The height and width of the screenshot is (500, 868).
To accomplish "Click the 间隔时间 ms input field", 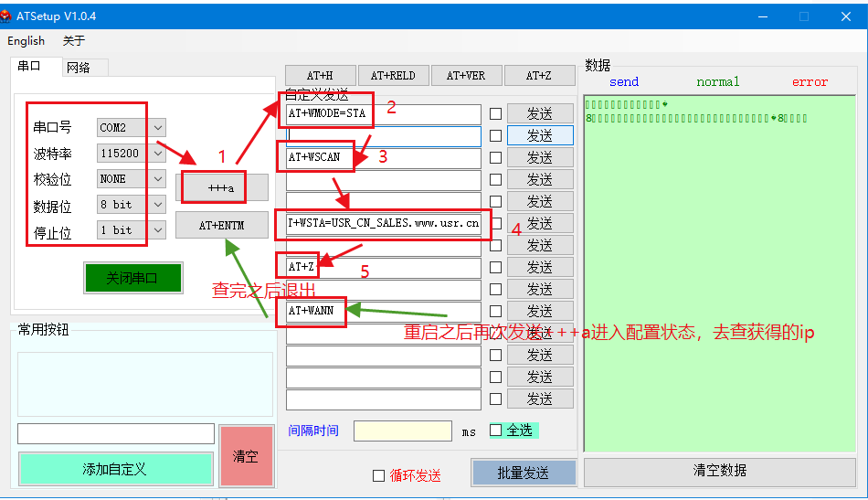I will click(402, 431).
